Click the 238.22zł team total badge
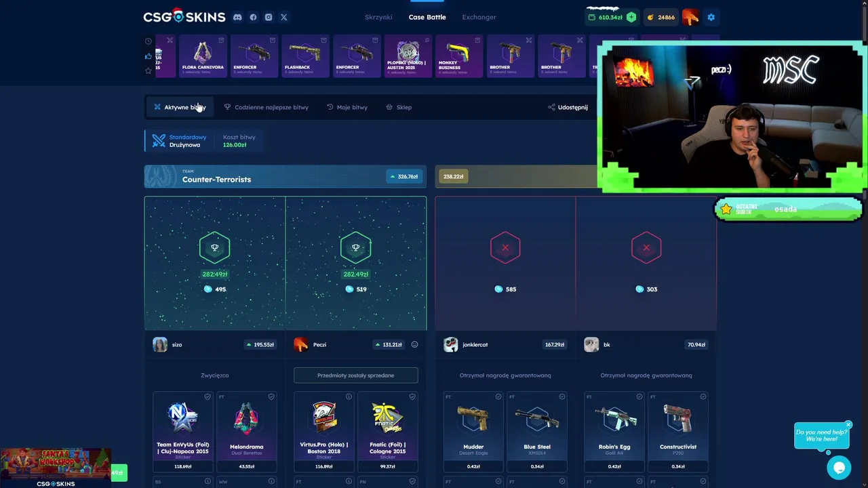This screenshot has height=488, width=868. tap(453, 176)
